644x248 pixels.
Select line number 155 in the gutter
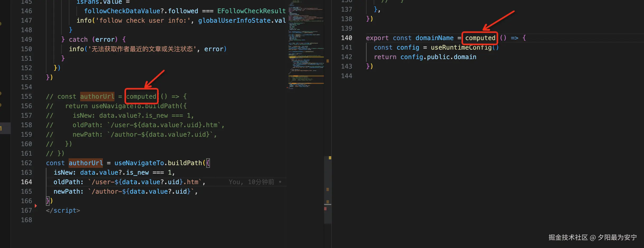tap(26, 97)
